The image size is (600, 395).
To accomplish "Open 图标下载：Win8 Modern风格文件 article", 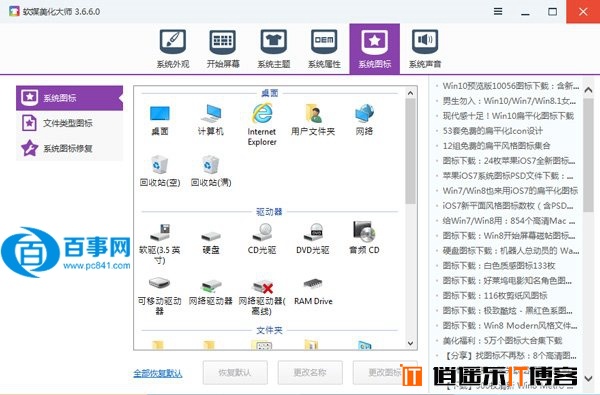I will [510, 326].
